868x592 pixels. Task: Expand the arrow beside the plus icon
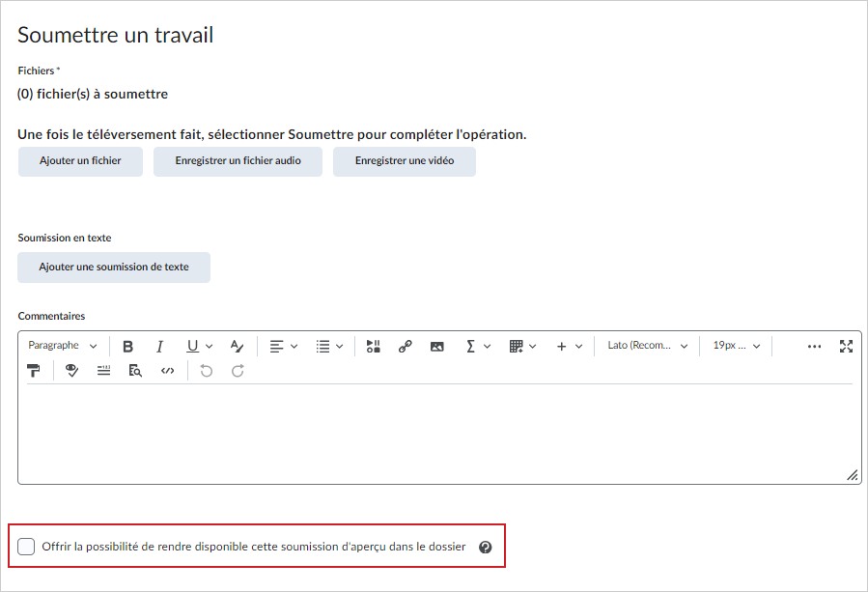(x=578, y=346)
